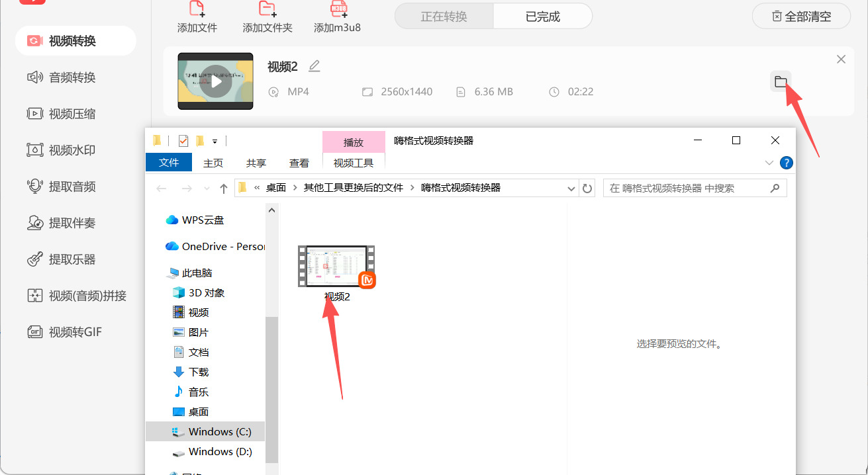Open the 视频转换 sidebar section
Screen dimensions: 868x475
coord(75,41)
